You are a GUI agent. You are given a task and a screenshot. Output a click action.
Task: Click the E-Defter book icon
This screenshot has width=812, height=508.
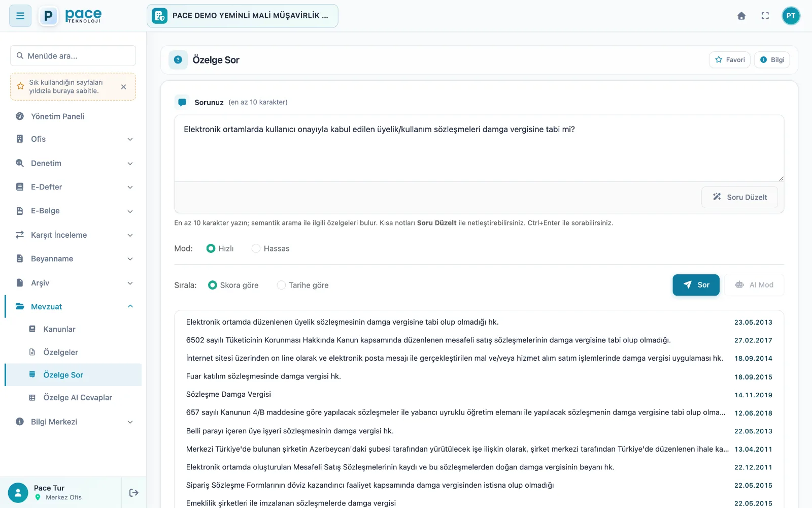20,187
